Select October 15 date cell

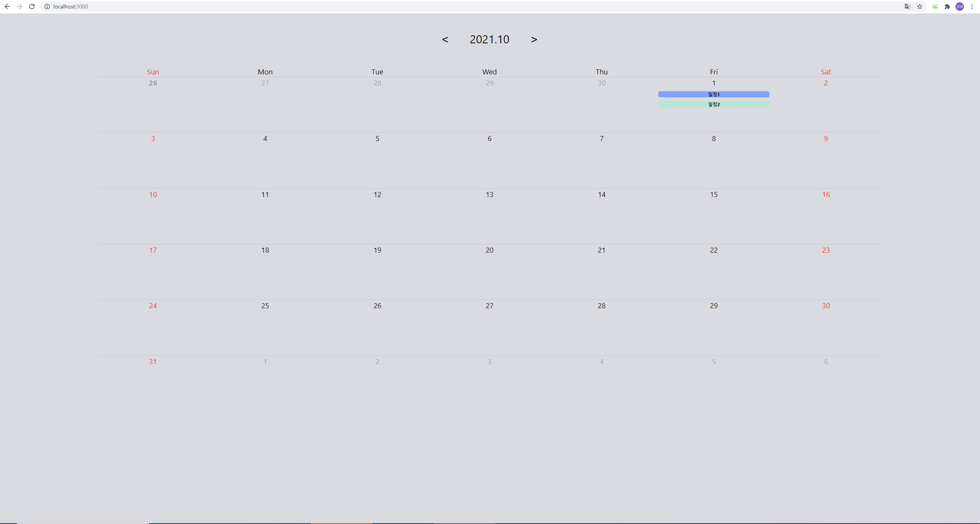714,195
